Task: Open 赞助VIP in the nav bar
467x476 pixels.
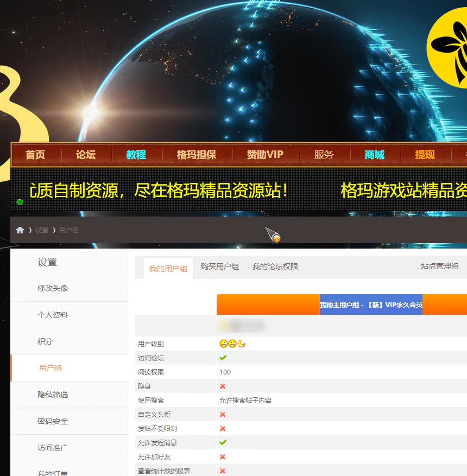Action: point(265,155)
